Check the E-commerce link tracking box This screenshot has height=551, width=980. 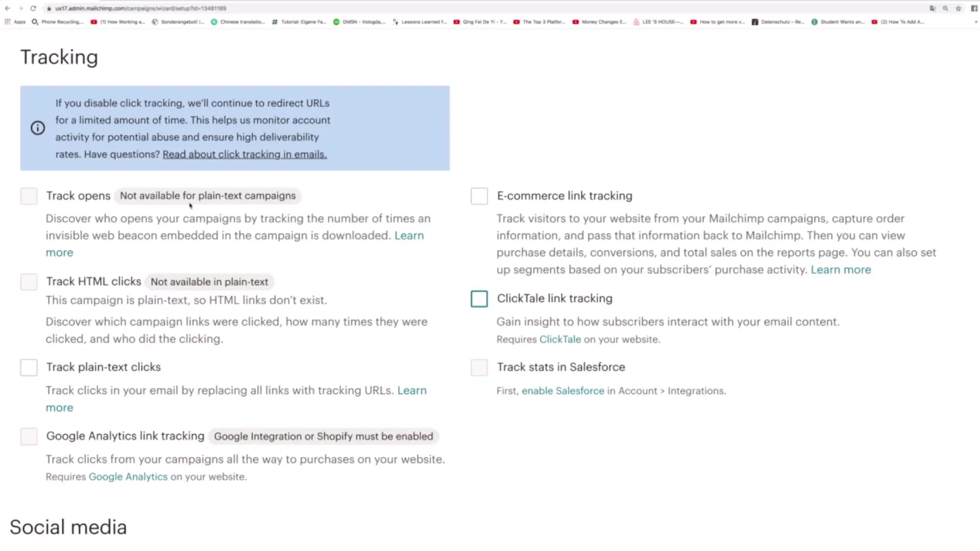point(479,196)
